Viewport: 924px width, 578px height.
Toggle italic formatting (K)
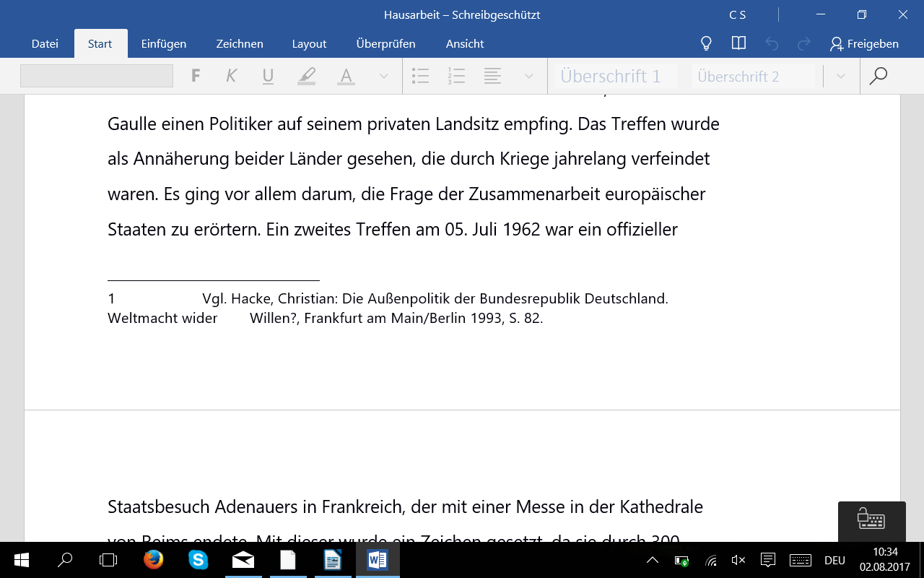(x=232, y=76)
